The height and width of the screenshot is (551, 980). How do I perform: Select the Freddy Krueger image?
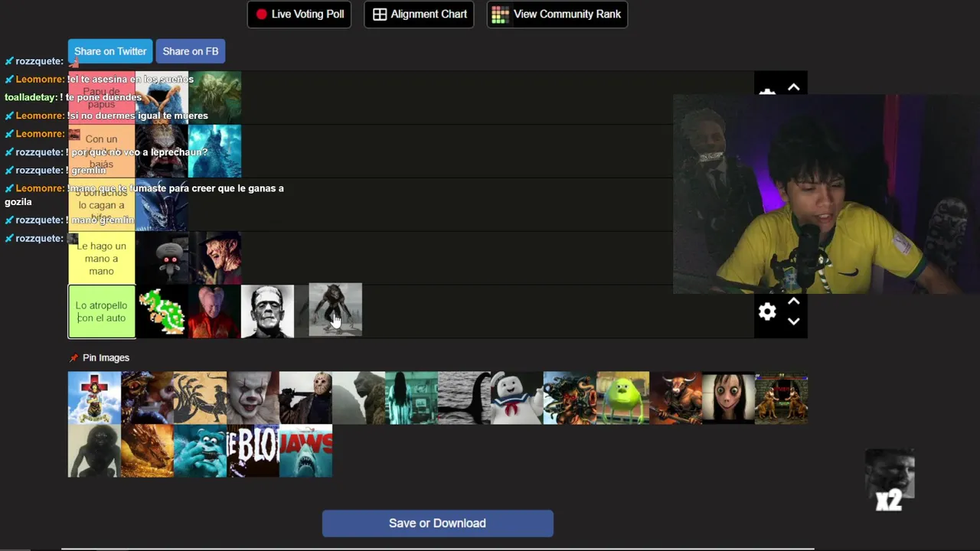click(x=215, y=258)
